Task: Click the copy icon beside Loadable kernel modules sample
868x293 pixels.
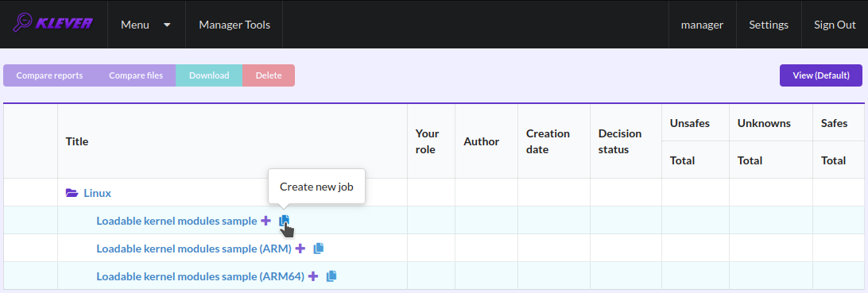Action: [284, 221]
